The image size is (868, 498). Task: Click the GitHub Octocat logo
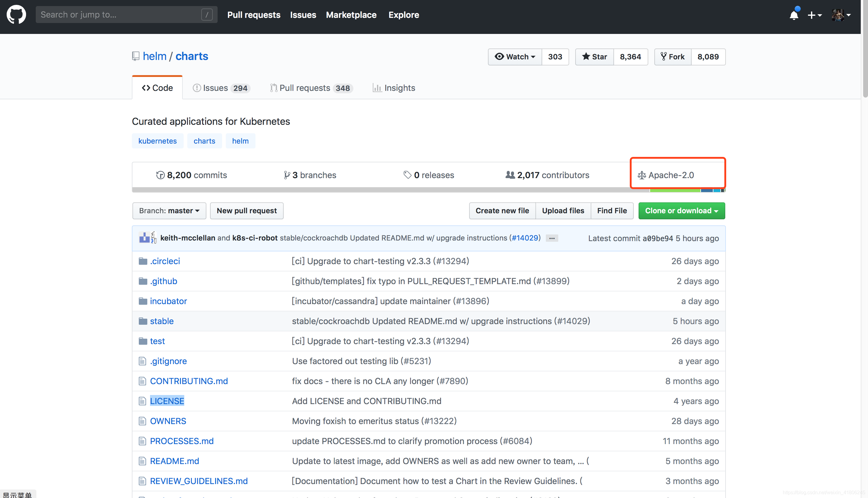pos(16,14)
